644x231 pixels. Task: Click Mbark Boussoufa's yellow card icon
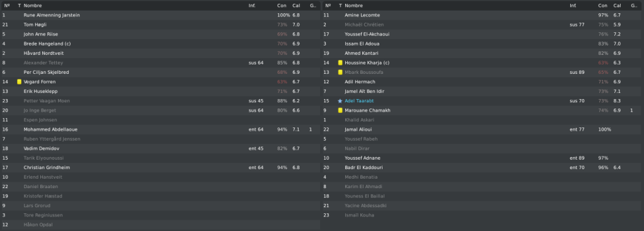tap(340, 73)
